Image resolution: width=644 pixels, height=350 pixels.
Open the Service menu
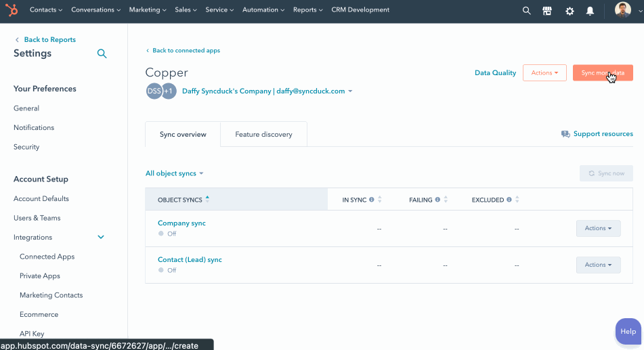coord(219,10)
